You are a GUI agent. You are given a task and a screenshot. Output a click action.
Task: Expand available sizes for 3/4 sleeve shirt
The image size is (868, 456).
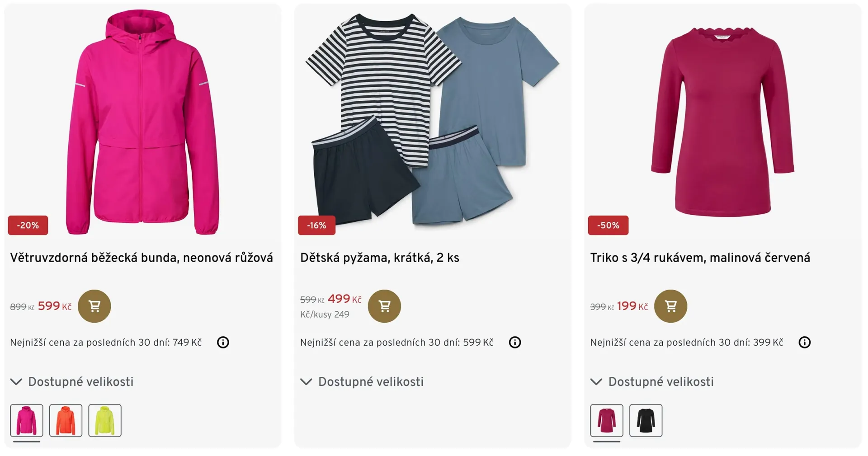point(652,382)
